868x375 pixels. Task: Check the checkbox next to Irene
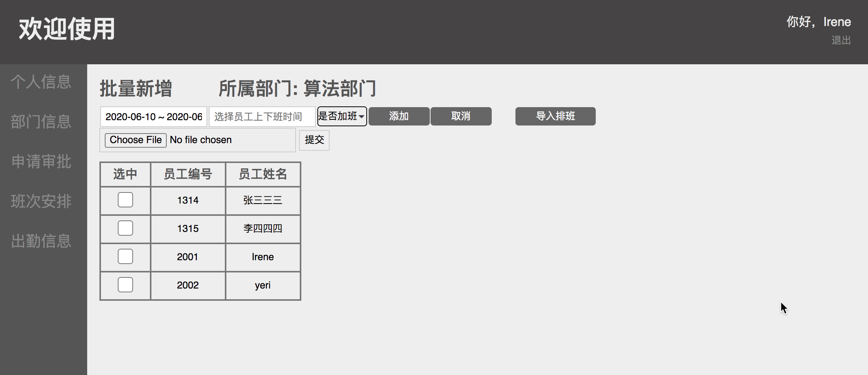[125, 256]
